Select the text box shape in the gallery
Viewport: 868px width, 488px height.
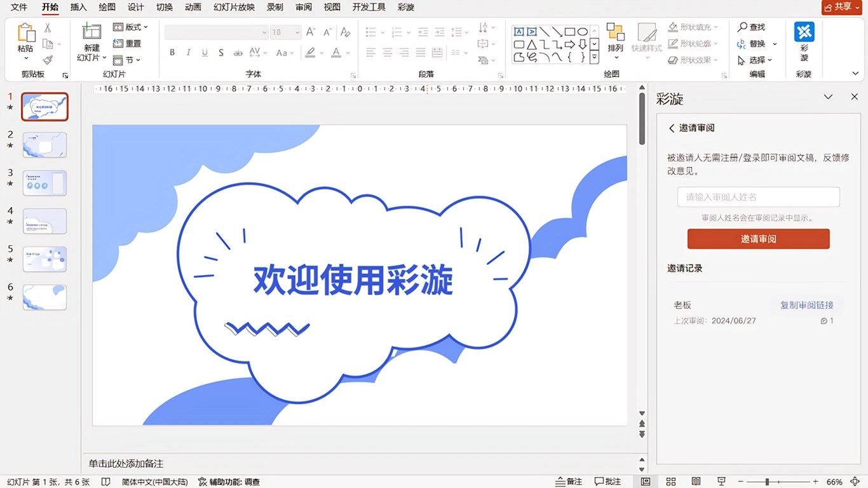point(519,32)
